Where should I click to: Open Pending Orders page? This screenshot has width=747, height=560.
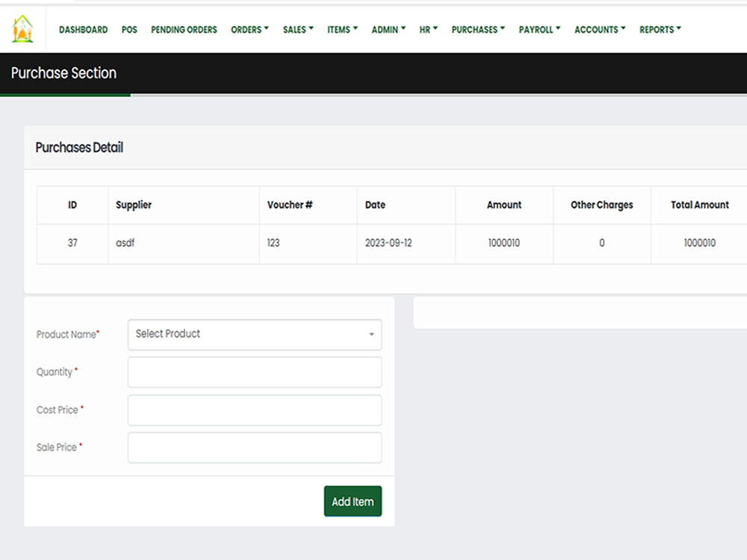(x=184, y=30)
